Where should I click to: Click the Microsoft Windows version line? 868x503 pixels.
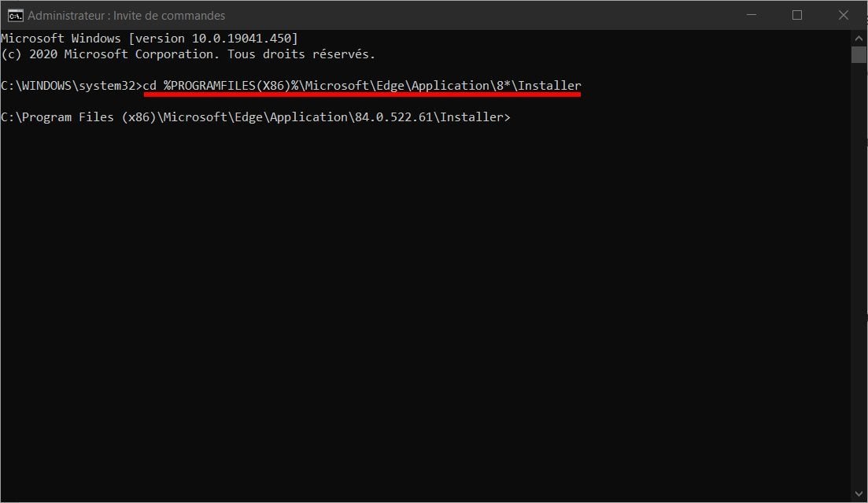click(150, 39)
